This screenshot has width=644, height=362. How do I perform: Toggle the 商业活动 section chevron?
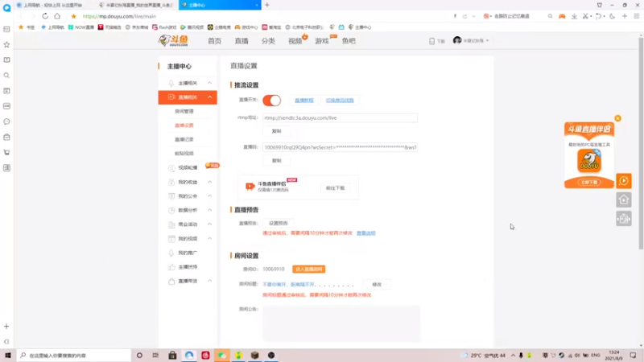tap(209, 224)
